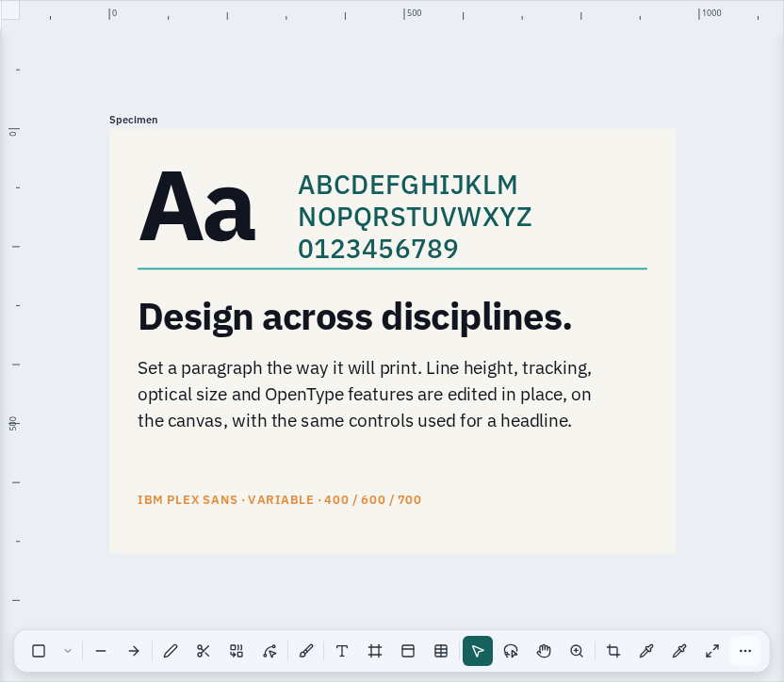This screenshot has width=784, height=682.
Task: Click the diagonal expand arrows icon
Action: (712, 651)
